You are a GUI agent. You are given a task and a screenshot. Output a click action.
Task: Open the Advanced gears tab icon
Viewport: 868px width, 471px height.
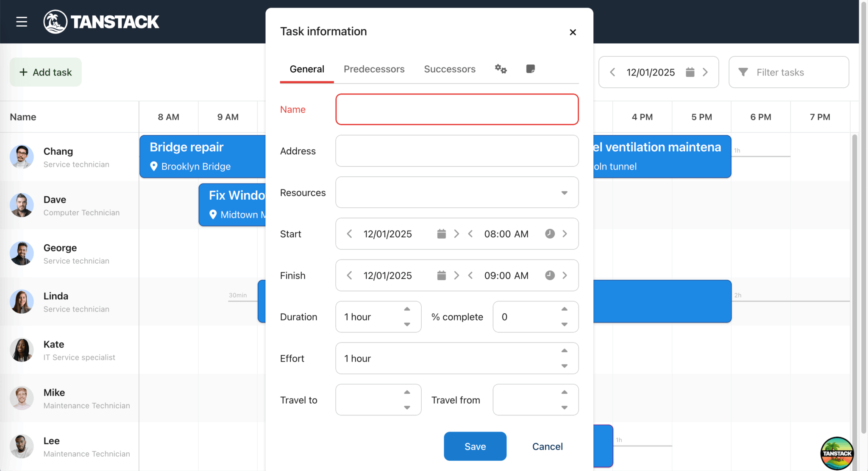coord(501,69)
